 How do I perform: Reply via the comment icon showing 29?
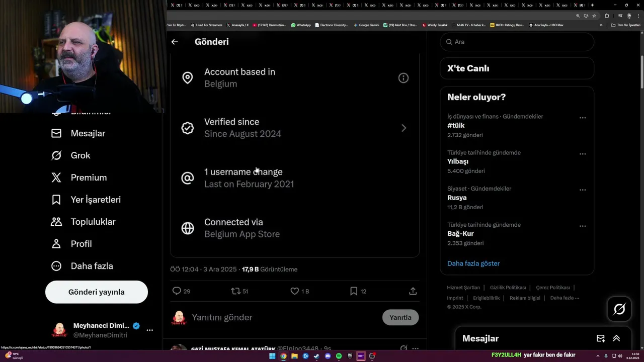click(181, 291)
